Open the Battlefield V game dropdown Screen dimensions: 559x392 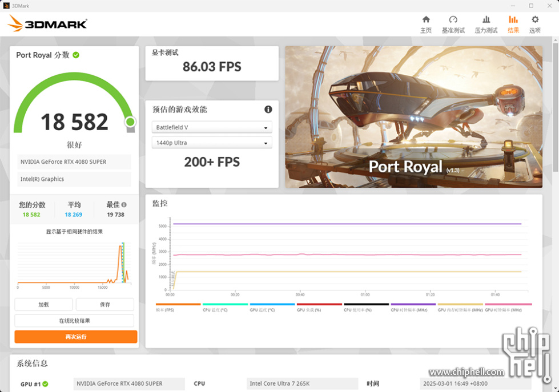point(212,127)
